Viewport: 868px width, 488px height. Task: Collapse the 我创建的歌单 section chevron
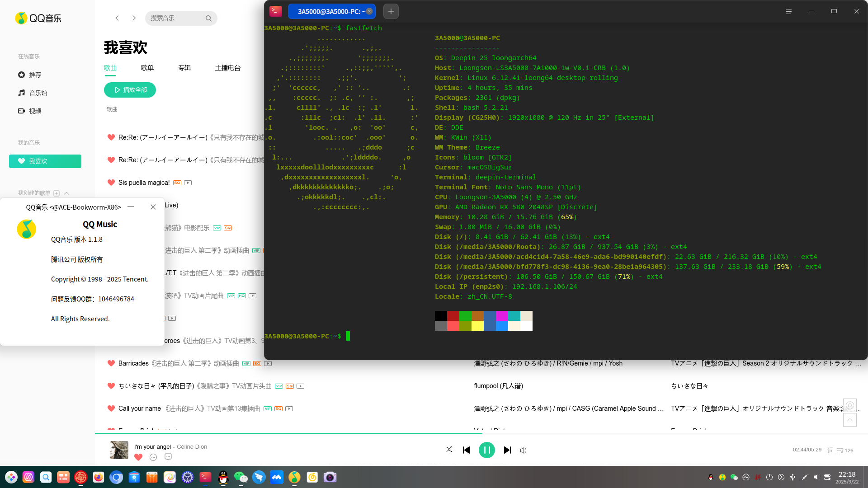(66, 193)
